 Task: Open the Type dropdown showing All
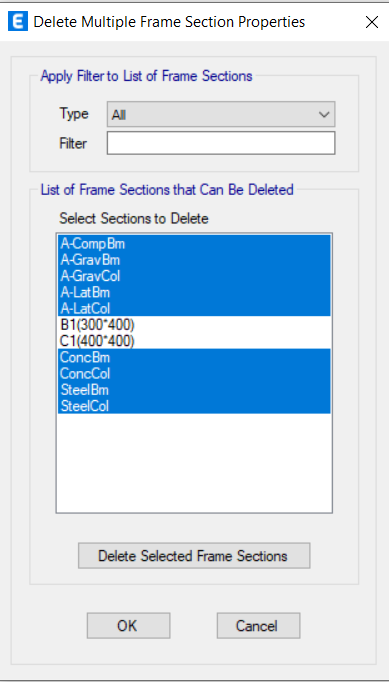tap(221, 115)
